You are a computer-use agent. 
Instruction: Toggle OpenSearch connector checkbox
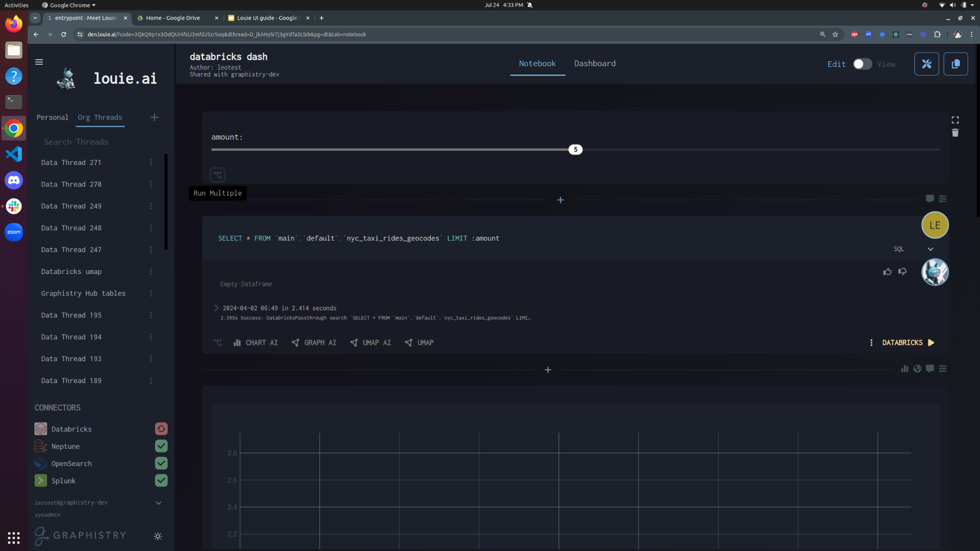point(161,463)
